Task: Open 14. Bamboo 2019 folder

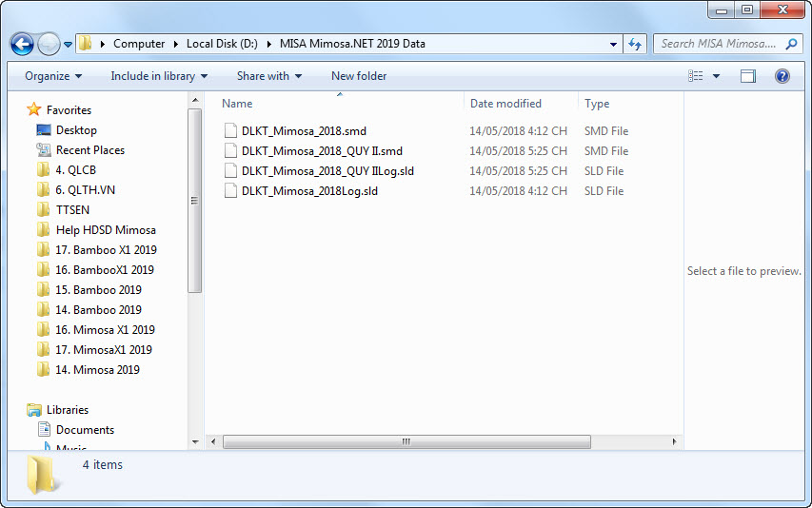Action: [x=98, y=310]
